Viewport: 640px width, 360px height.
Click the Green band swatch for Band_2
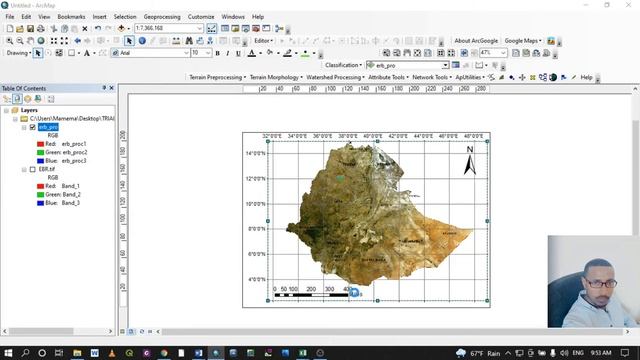click(40, 195)
